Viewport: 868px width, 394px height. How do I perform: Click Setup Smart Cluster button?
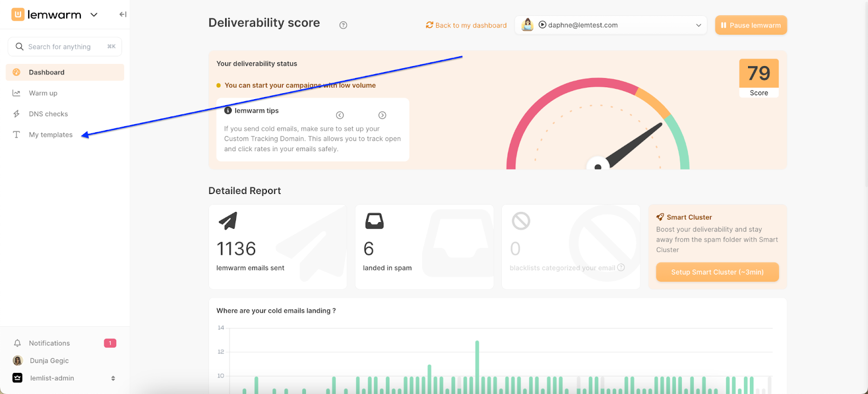[x=717, y=272]
